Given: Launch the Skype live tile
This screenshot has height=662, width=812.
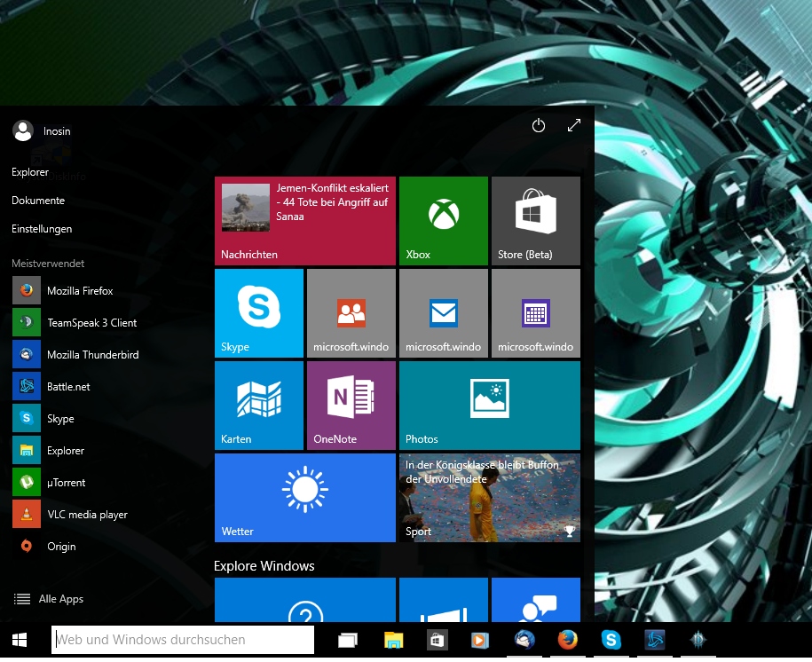Looking at the screenshot, I should coord(258,312).
